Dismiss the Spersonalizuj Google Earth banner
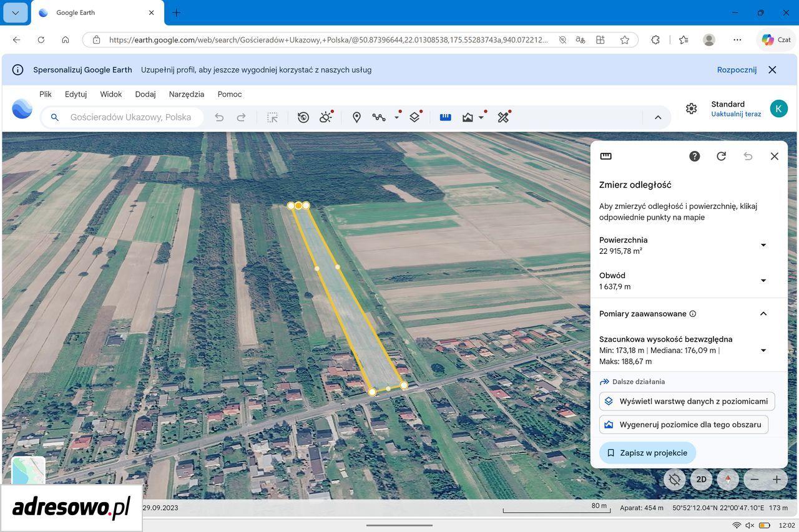The height and width of the screenshot is (532, 799). (772, 70)
